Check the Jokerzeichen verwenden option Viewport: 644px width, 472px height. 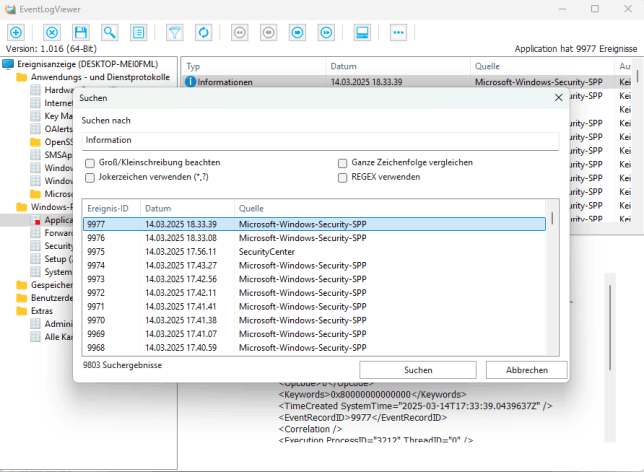click(x=91, y=176)
